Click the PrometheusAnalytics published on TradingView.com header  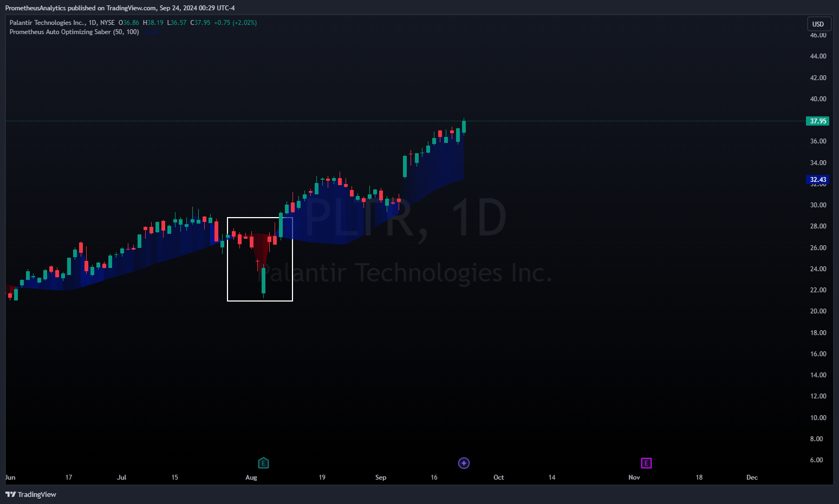pos(120,8)
